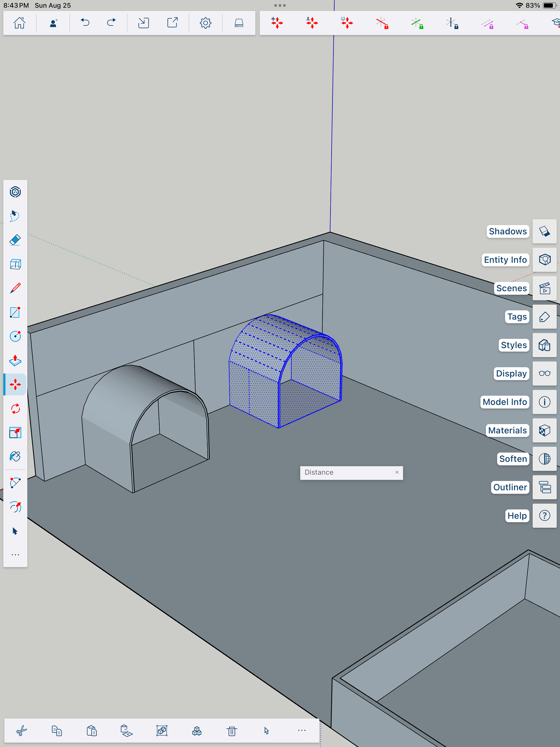Select the Paint Bucket tool
560x747 pixels.
15,456
